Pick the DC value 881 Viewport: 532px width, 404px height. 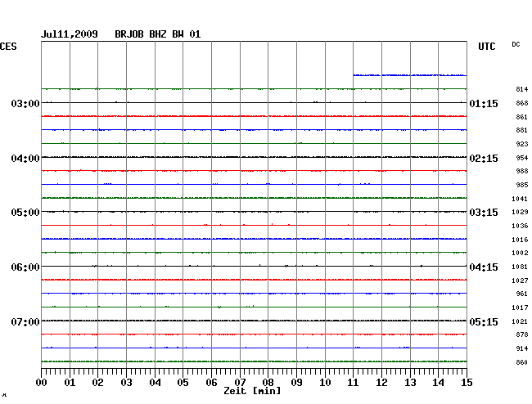(522, 130)
